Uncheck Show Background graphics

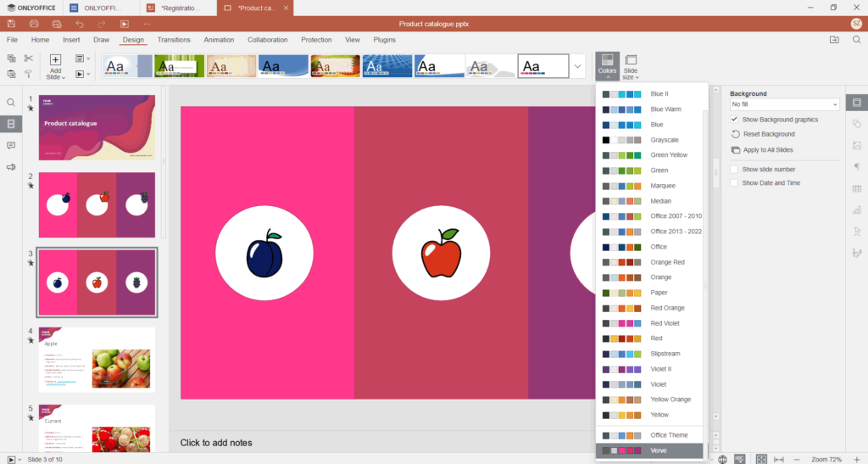pos(735,120)
